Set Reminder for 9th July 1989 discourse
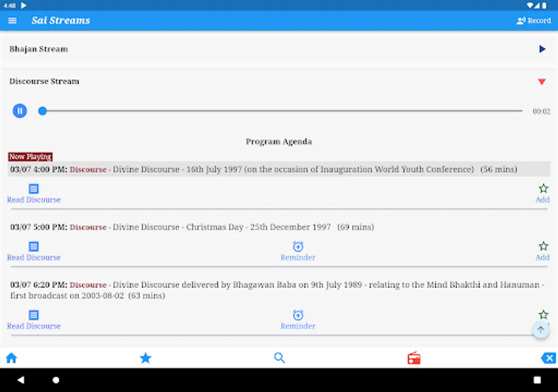 298,315
